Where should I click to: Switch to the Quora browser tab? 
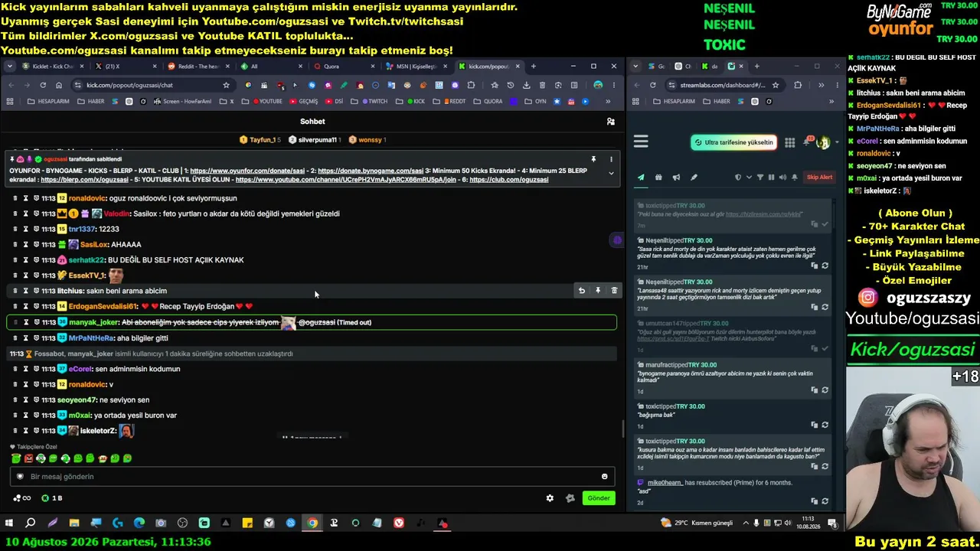(x=341, y=67)
